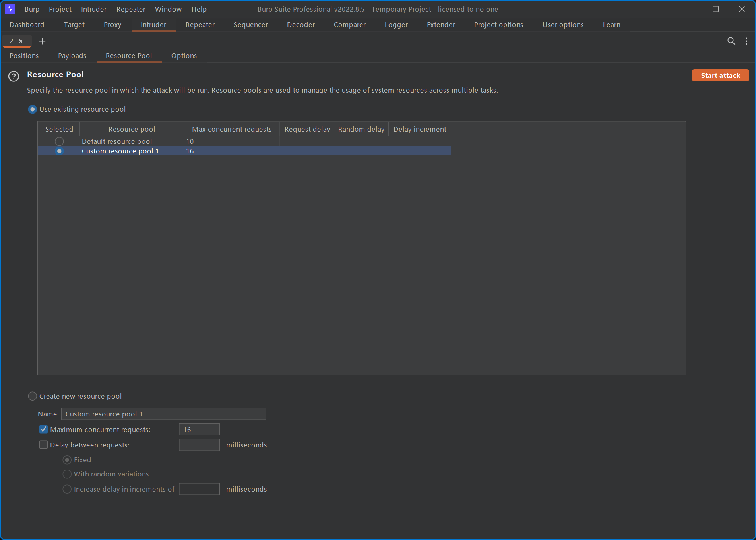This screenshot has height=540, width=756.
Task: Open the three-dot options menu icon
Action: [x=746, y=41]
